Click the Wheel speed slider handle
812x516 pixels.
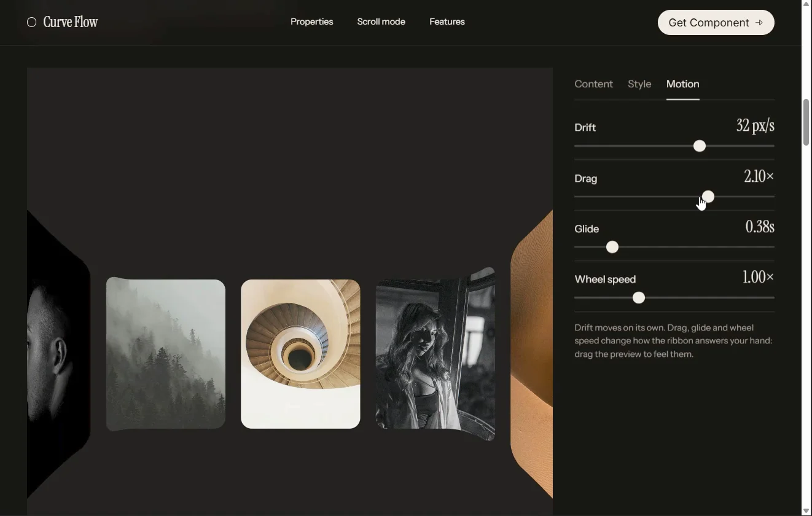tap(639, 298)
